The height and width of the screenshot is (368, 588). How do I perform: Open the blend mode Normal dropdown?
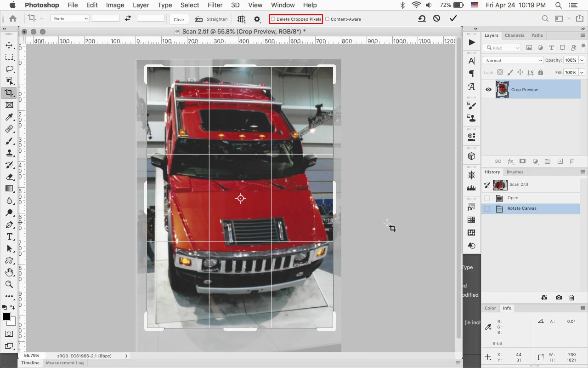pos(513,60)
